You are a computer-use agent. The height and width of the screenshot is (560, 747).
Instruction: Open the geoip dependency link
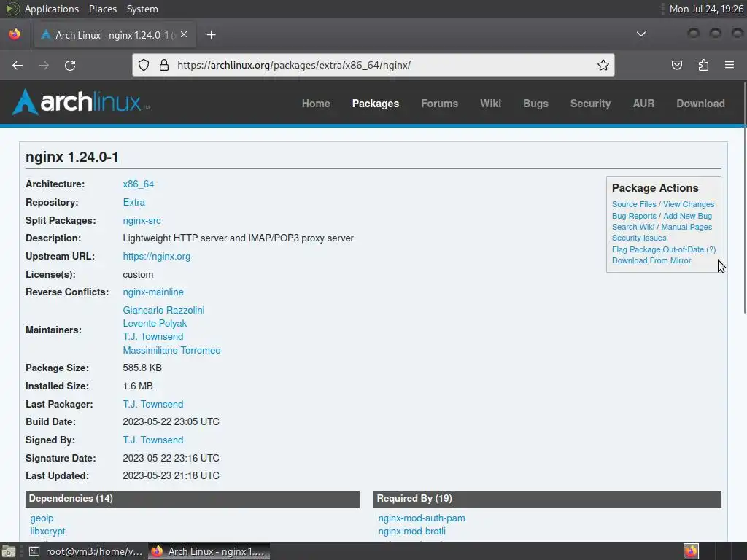click(42, 518)
